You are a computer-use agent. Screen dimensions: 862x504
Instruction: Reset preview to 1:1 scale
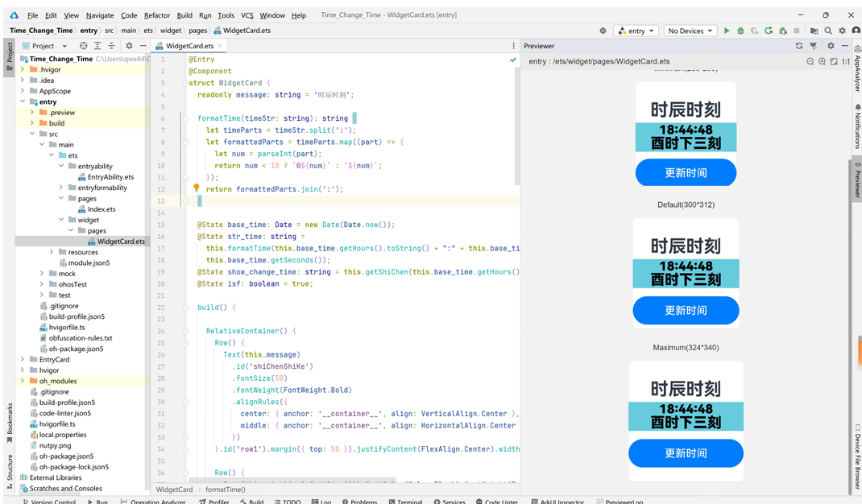(x=846, y=61)
